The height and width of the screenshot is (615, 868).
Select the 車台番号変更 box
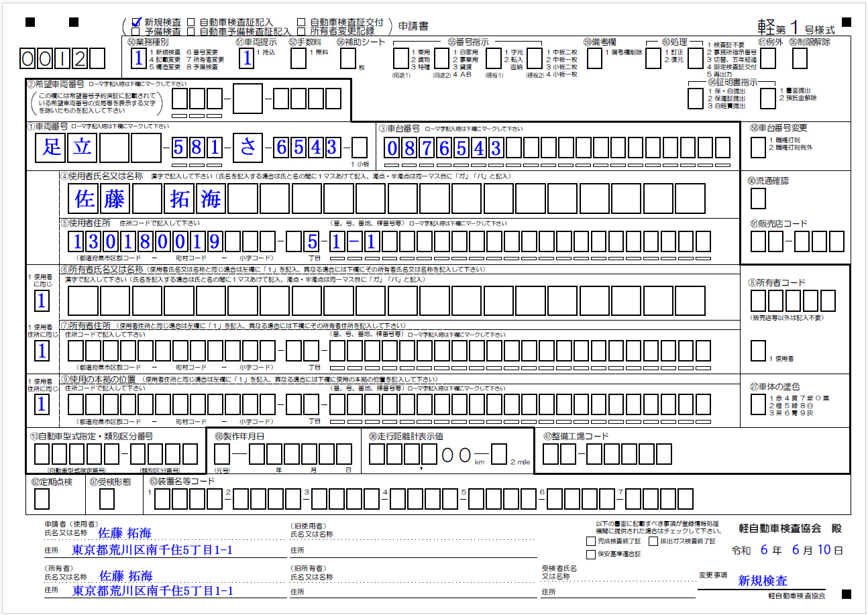[758, 146]
